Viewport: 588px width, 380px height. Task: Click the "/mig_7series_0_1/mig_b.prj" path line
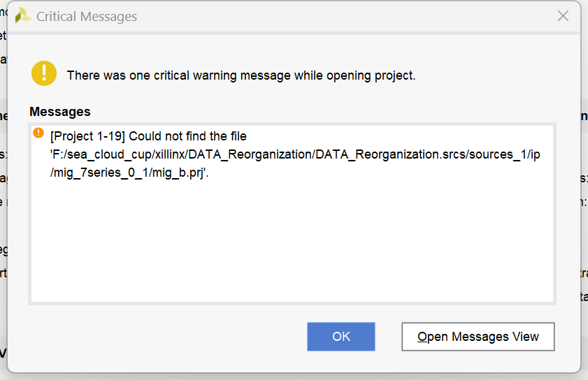(130, 173)
